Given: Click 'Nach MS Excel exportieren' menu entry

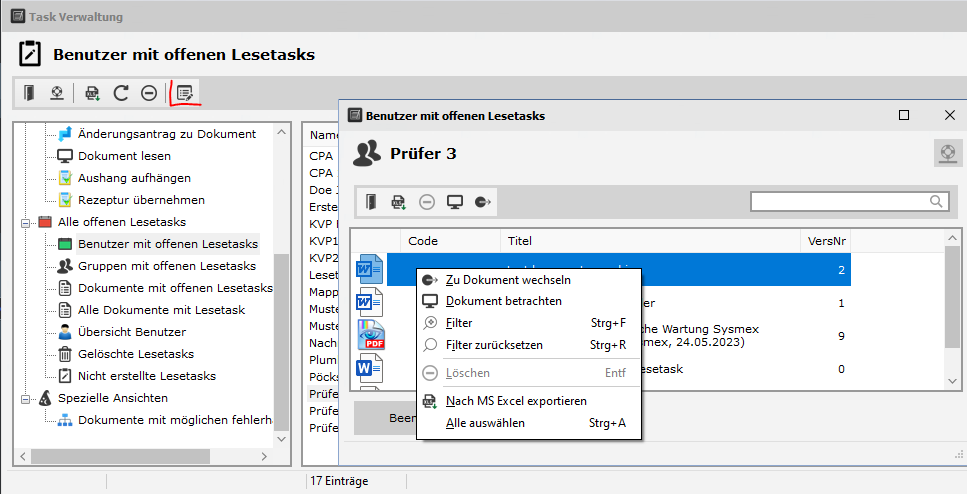Looking at the screenshot, I should click(515, 401).
